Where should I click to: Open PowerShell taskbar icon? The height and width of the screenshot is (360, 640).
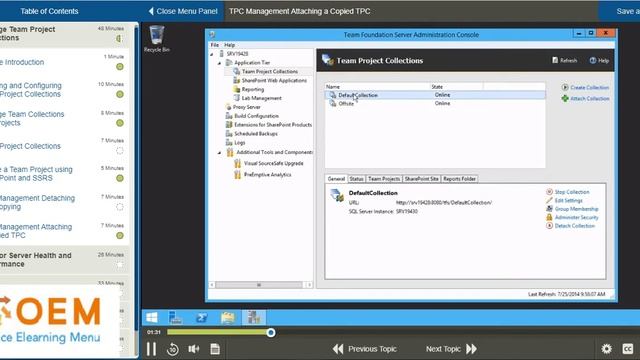pos(202,318)
